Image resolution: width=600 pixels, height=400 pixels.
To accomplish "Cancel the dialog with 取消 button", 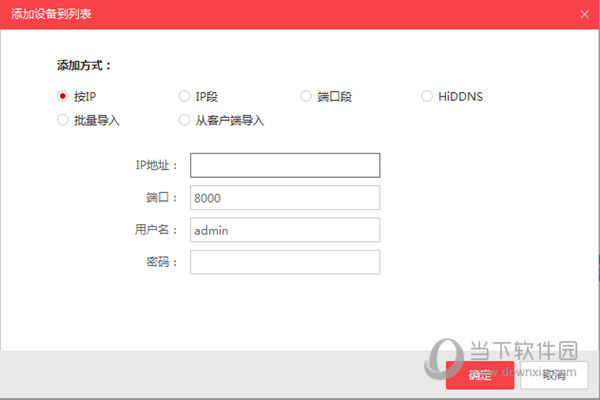I will (x=554, y=375).
